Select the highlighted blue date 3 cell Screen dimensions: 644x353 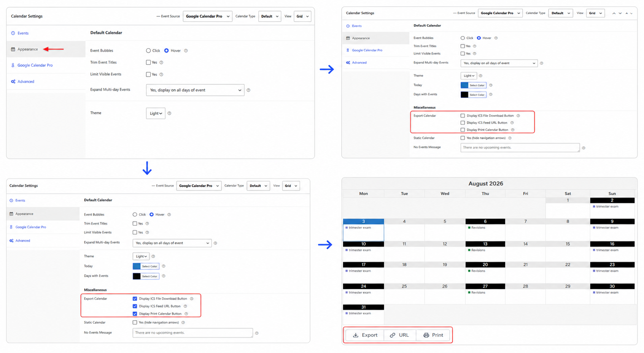click(363, 230)
